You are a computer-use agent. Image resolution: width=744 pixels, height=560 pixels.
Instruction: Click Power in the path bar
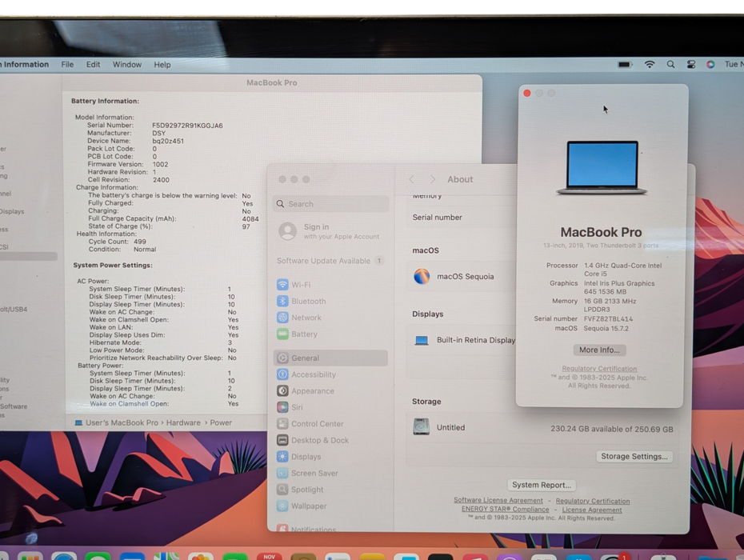(221, 423)
